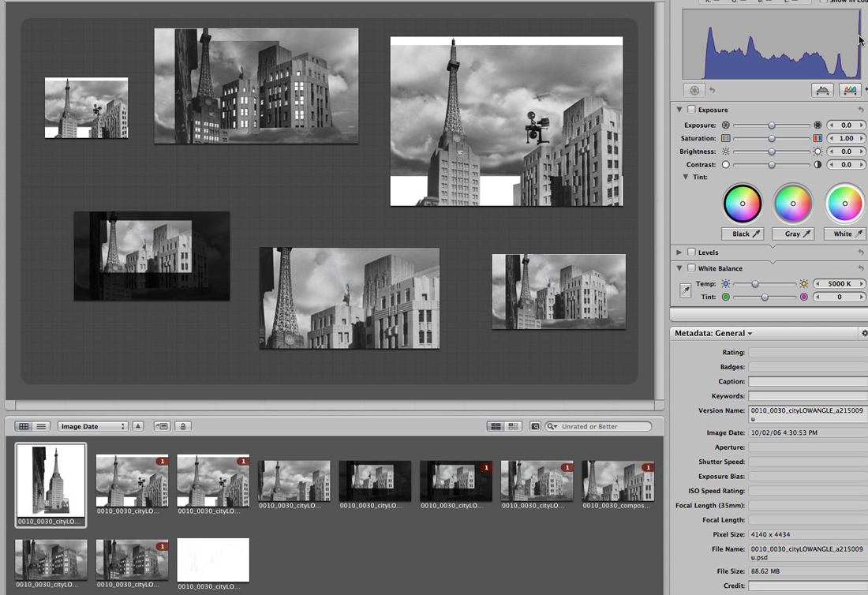Screen dimensions: 868x595
Task: Click the File Size value 88.62 MB
Action: (x=765, y=571)
